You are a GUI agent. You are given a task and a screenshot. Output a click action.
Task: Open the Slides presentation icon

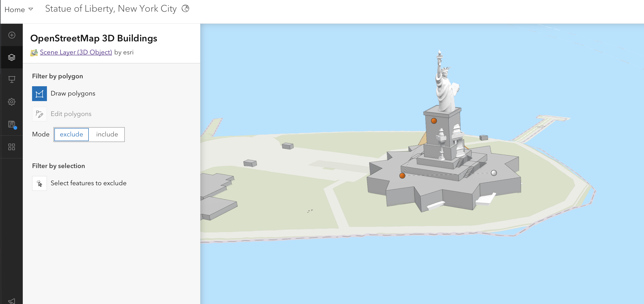pyautogui.click(x=12, y=79)
